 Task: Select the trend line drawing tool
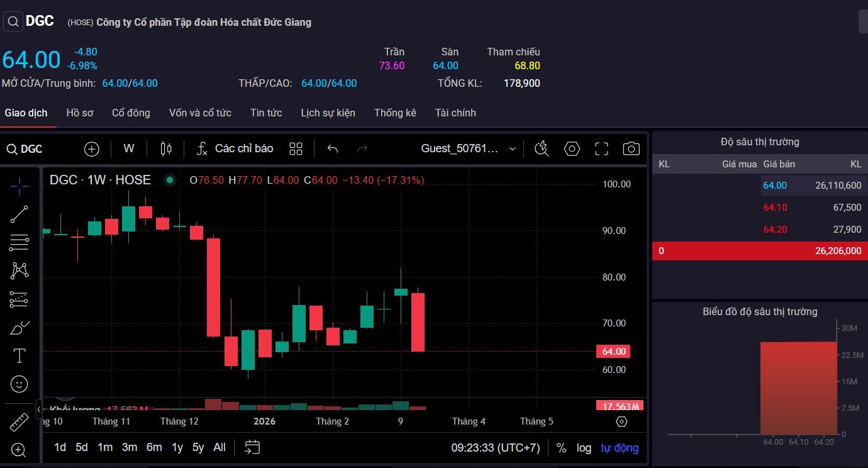[x=19, y=214]
